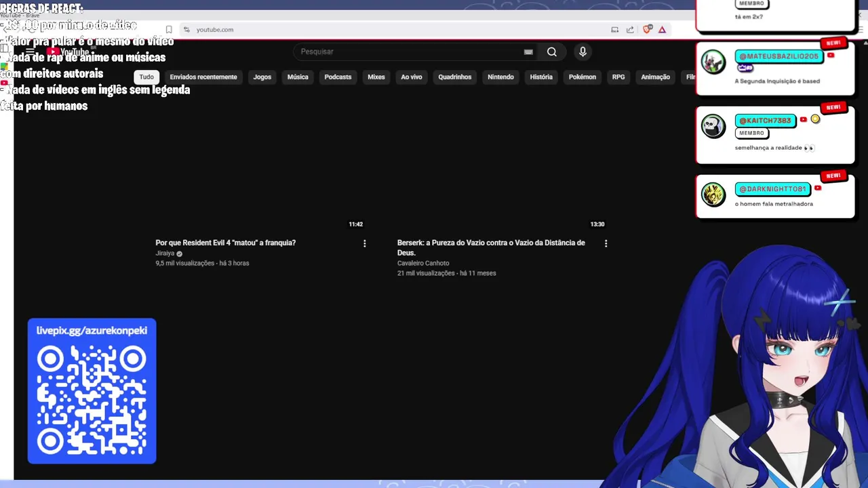This screenshot has width=868, height=488.
Task: Open the Resident Evil 4 "matou" a franquia video title
Action: 226,243
